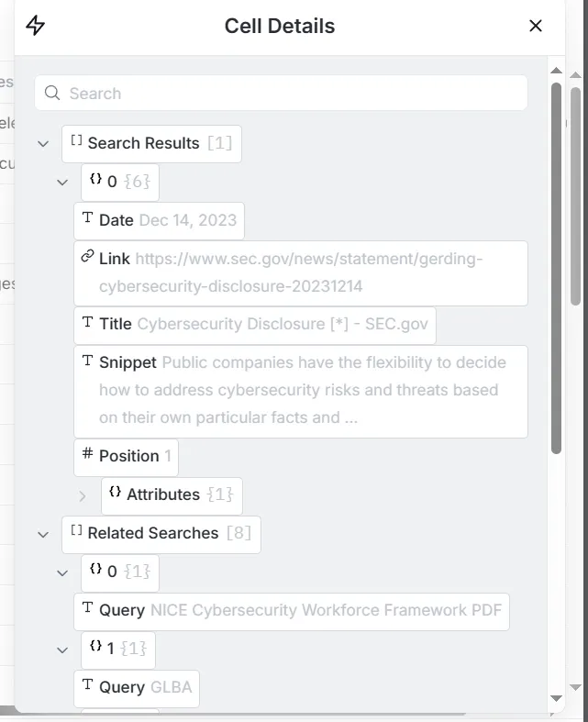This screenshot has height=722, width=588.
Task: Collapse search result item 0 chevron
Action: [x=62, y=183]
